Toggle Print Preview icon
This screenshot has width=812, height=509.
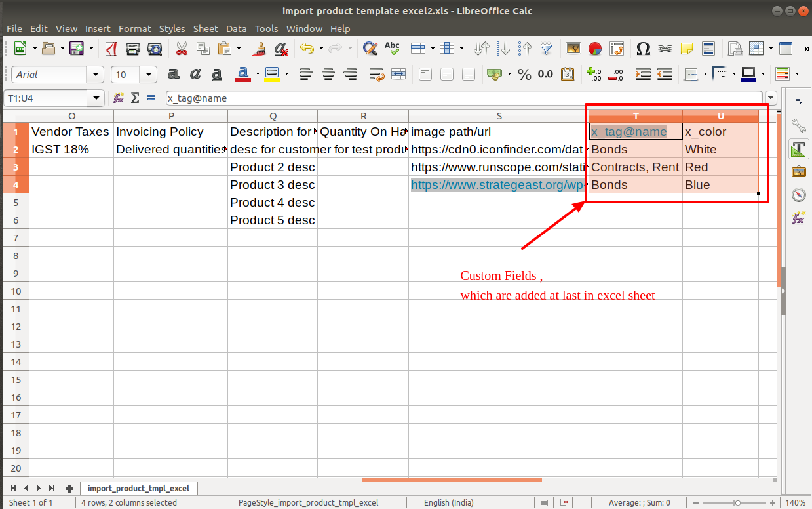coord(155,49)
